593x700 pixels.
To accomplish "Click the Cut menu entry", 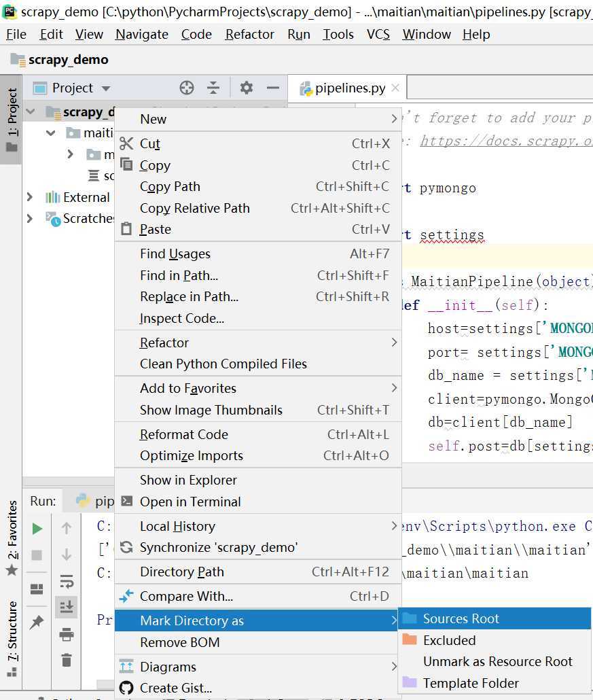I will click(x=258, y=144).
